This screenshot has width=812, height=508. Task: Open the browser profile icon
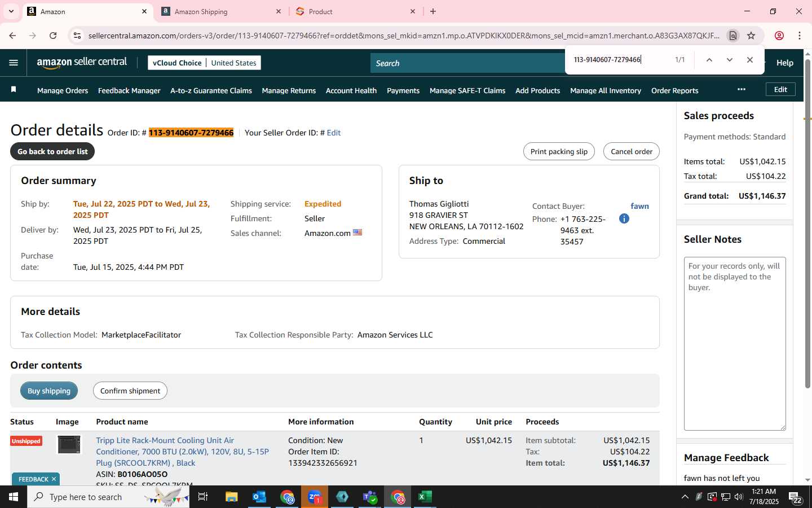(x=779, y=36)
